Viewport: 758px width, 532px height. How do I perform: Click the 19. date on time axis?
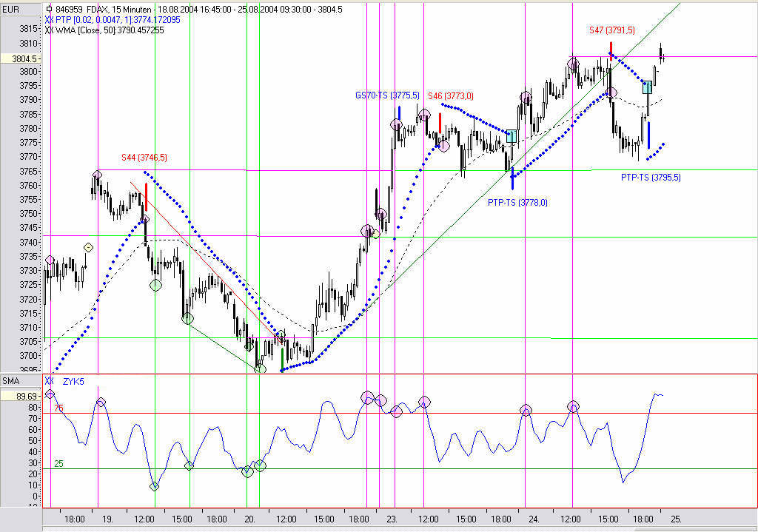pyautogui.click(x=107, y=519)
